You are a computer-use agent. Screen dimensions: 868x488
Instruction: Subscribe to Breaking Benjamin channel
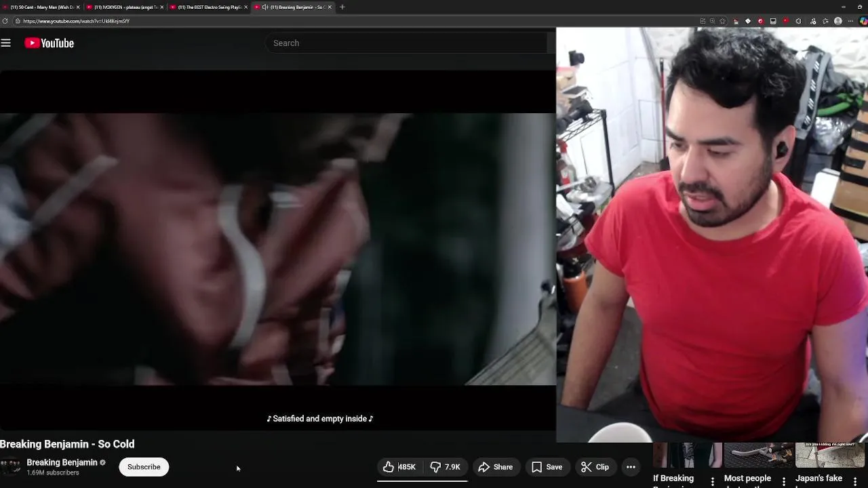pyautogui.click(x=144, y=467)
